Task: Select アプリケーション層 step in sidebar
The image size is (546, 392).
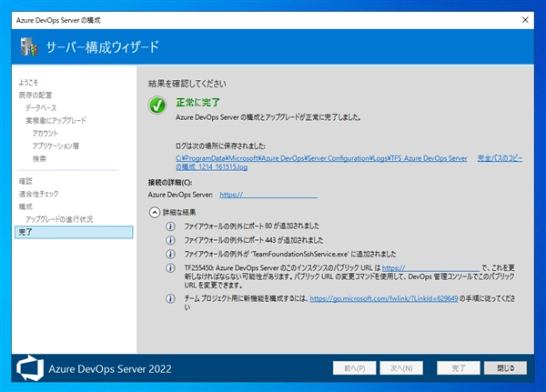Action: [56, 146]
